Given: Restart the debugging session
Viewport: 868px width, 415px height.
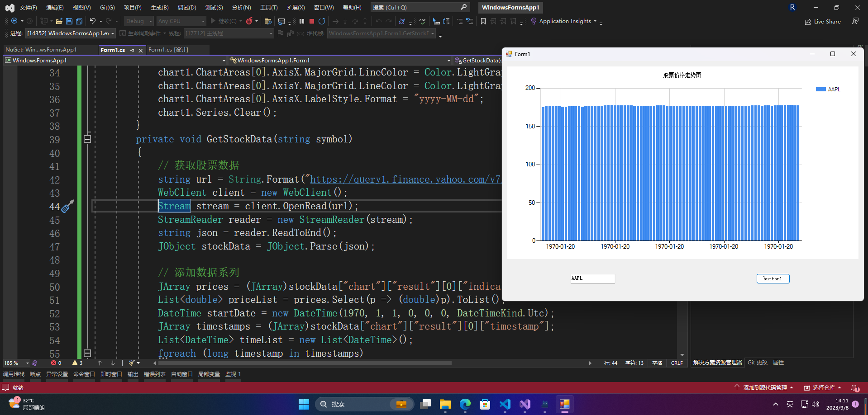Looking at the screenshot, I should click(x=322, y=21).
